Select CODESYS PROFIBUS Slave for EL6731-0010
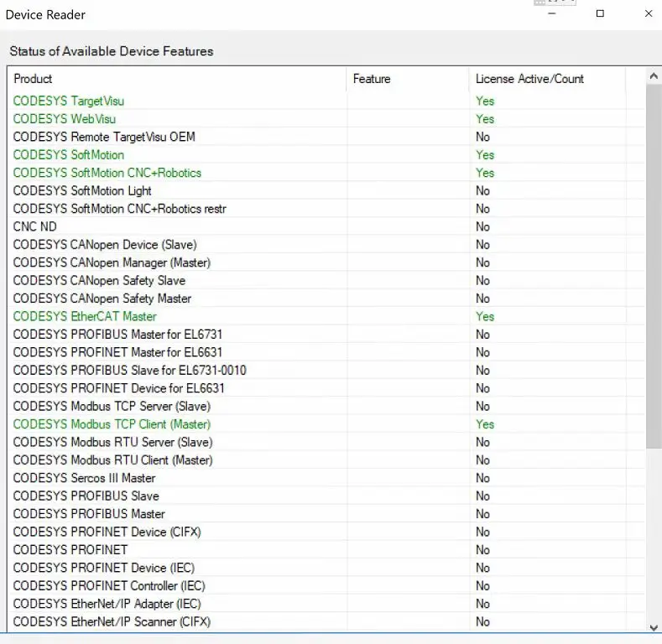The width and height of the screenshot is (662, 644). [x=326, y=371]
